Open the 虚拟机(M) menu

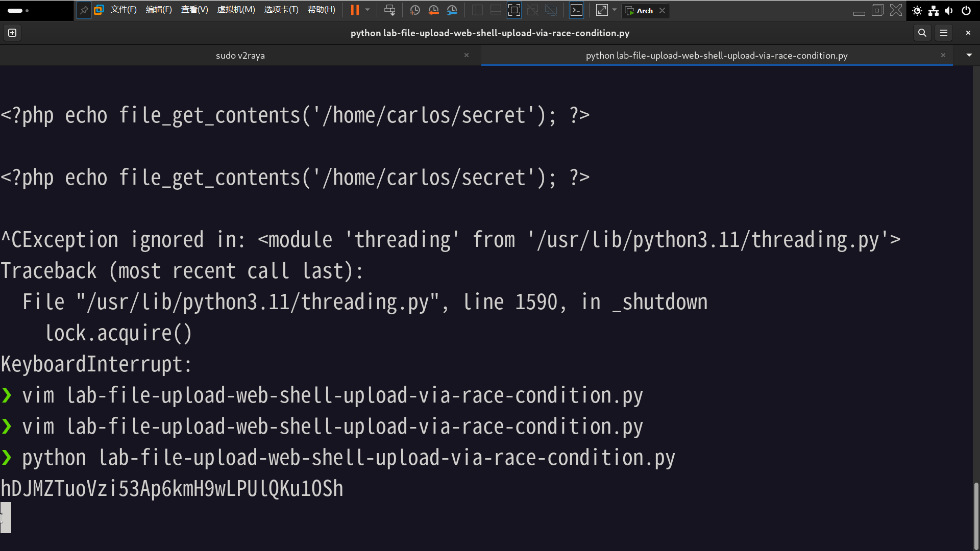click(236, 10)
